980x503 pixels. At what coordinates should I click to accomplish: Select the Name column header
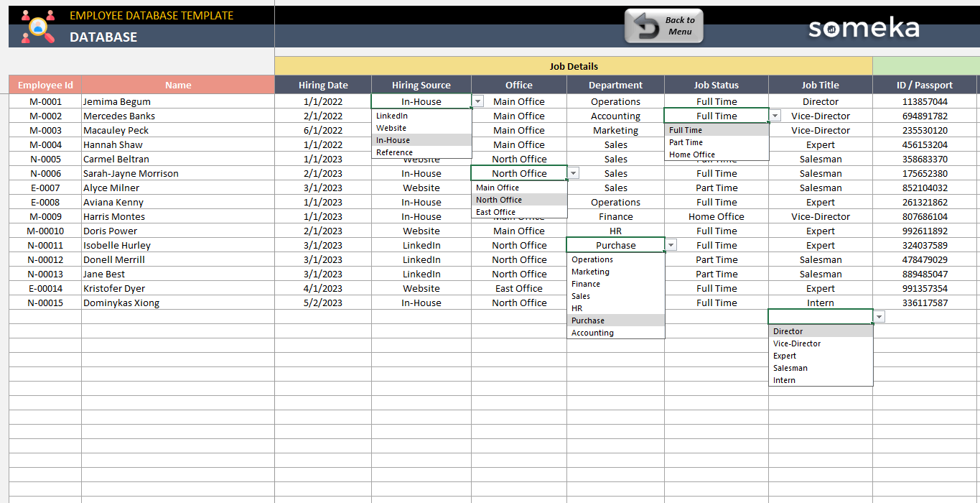coord(177,84)
